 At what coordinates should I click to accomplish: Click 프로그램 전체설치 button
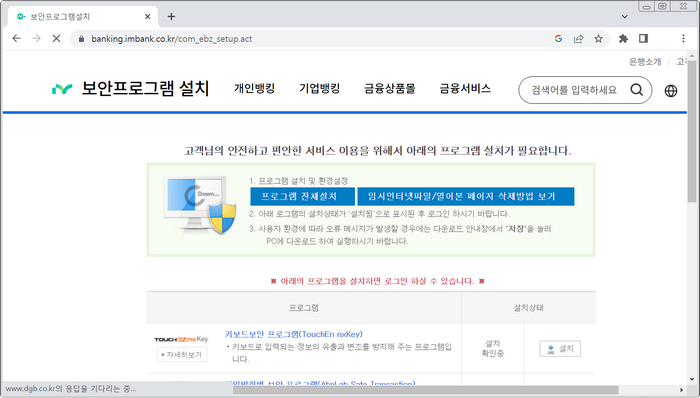point(302,196)
